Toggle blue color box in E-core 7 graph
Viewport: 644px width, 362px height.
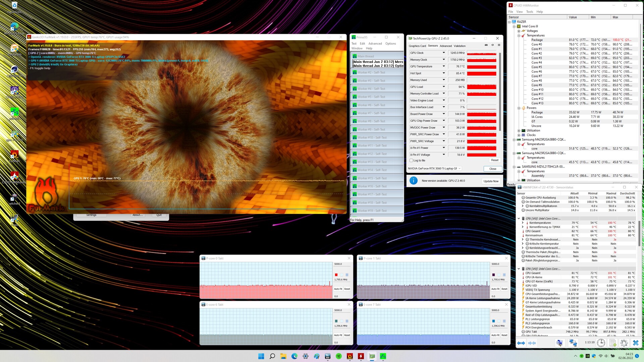point(493,321)
